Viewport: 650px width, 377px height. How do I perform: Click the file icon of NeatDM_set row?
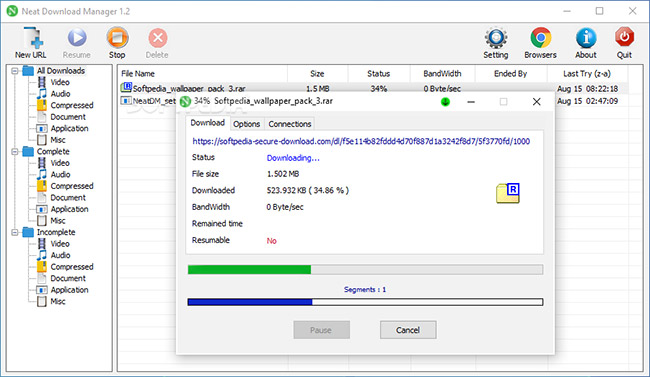click(x=126, y=100)
